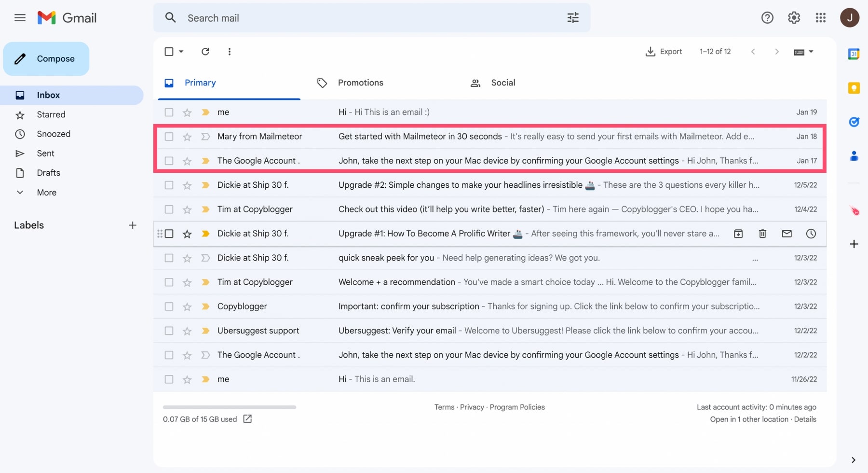Open the 11/26/22 Hi email from me
The image size is (868, 473).
click(490, 379)
